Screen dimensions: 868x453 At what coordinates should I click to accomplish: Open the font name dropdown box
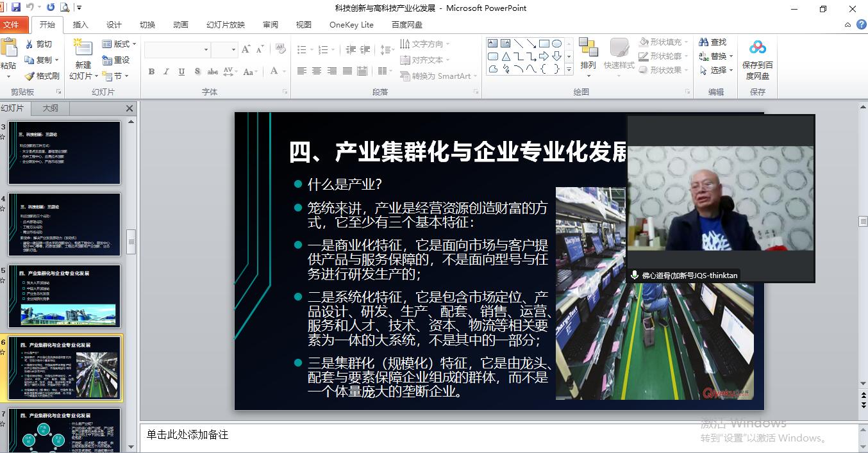[206, 49]
